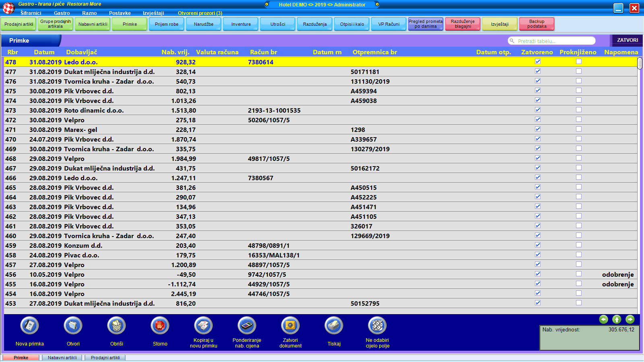The height and width of the screenshot is (362, 644).
Task: Open the Šifrarnici menu
Action: pos(31,13)
